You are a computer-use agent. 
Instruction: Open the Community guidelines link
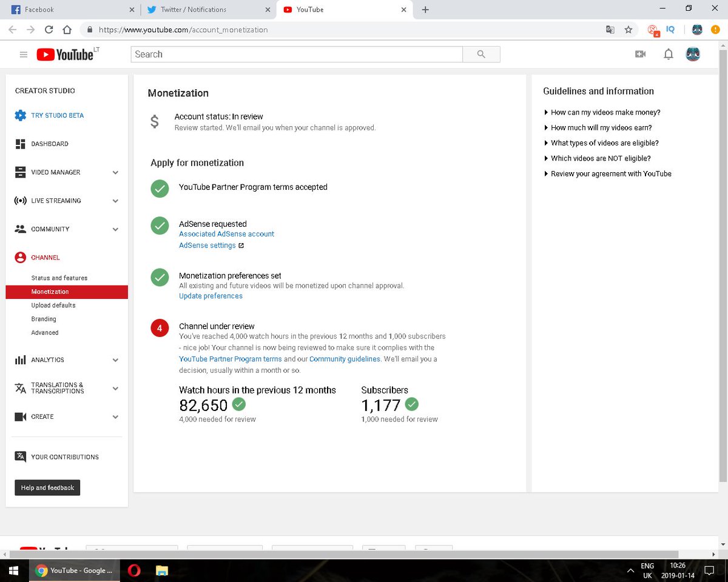tap(345, 359)
